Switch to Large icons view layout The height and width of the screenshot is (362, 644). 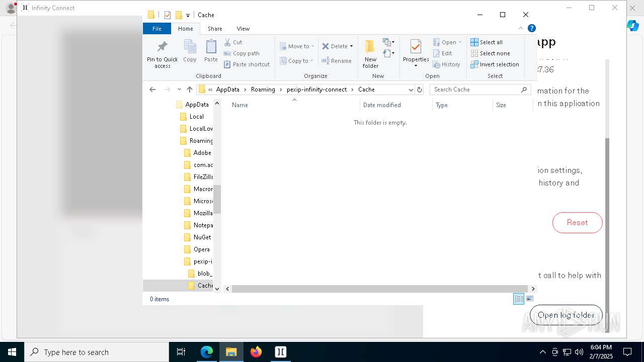[530, 299]
